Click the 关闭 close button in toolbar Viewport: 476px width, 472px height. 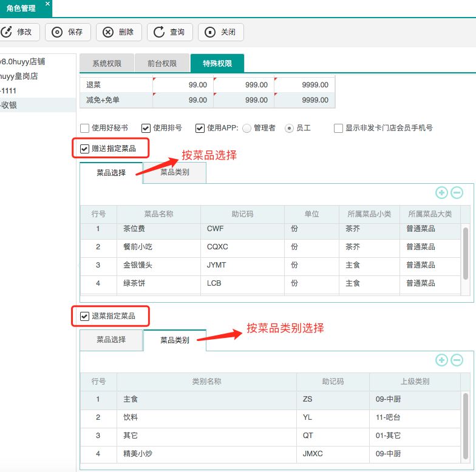[x=221, y=32]
